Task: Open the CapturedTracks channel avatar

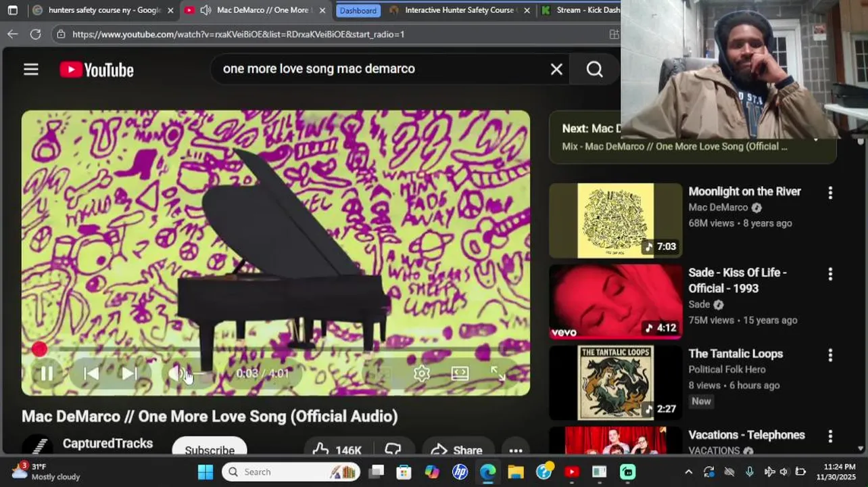Action: pos(37,445)
